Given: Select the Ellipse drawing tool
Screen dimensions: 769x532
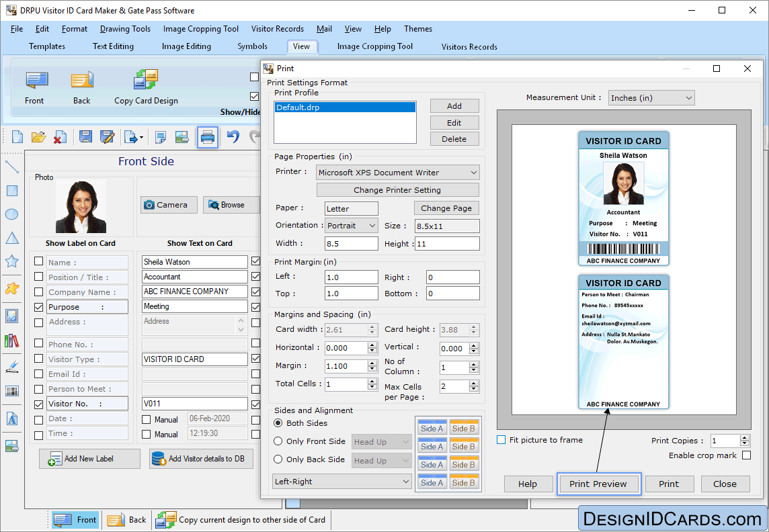Looking at the screenshot, I should point(12,214).
